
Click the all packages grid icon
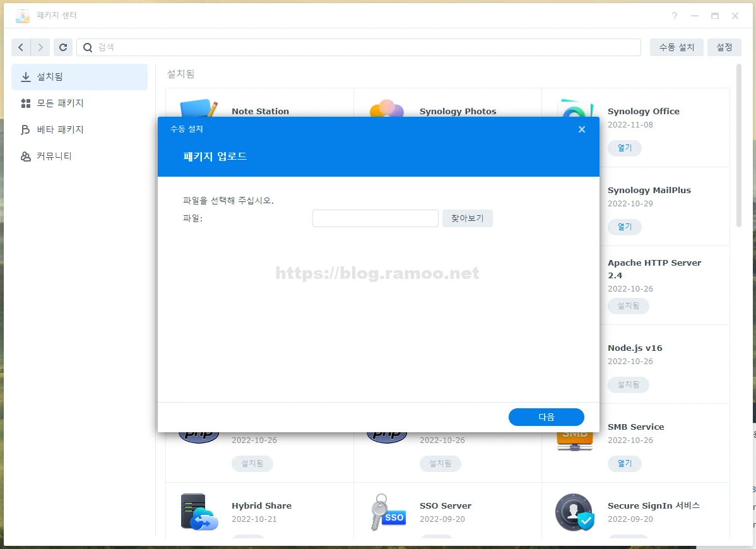tap(25, 103)
